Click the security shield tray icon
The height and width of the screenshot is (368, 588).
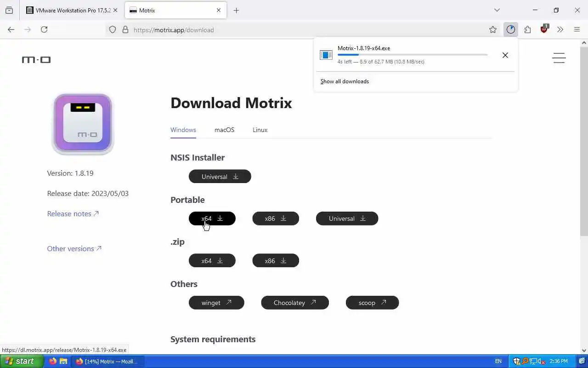516,361
